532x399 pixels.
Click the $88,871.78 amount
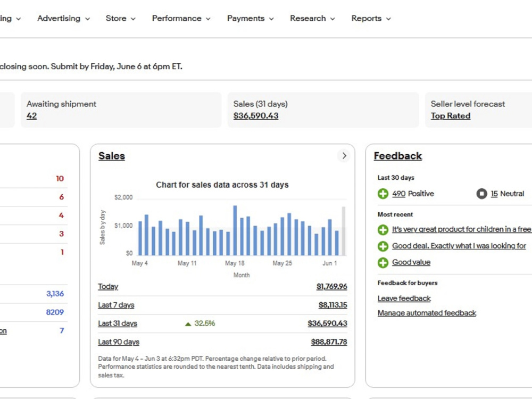click(x=329, y=342)
